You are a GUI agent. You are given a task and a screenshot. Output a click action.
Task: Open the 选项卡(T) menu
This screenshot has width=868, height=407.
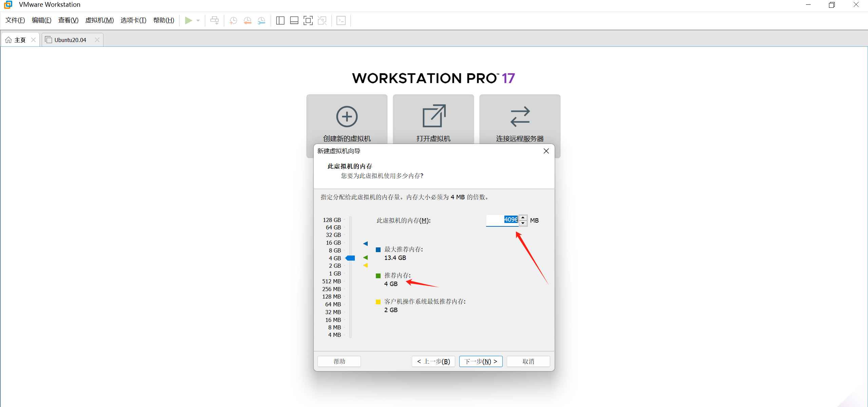click(133, 20)
